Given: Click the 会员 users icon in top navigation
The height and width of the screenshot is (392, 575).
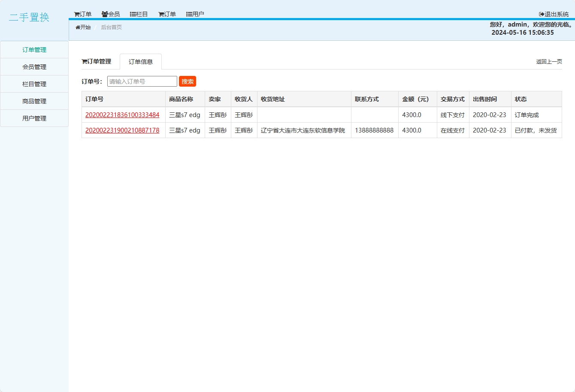Looking at the screenshot, I should (105, 14).
